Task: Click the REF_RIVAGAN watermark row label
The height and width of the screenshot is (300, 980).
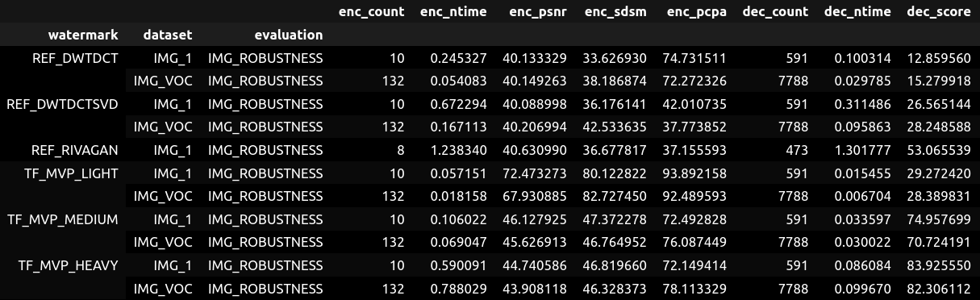Action: pos(75,150)
